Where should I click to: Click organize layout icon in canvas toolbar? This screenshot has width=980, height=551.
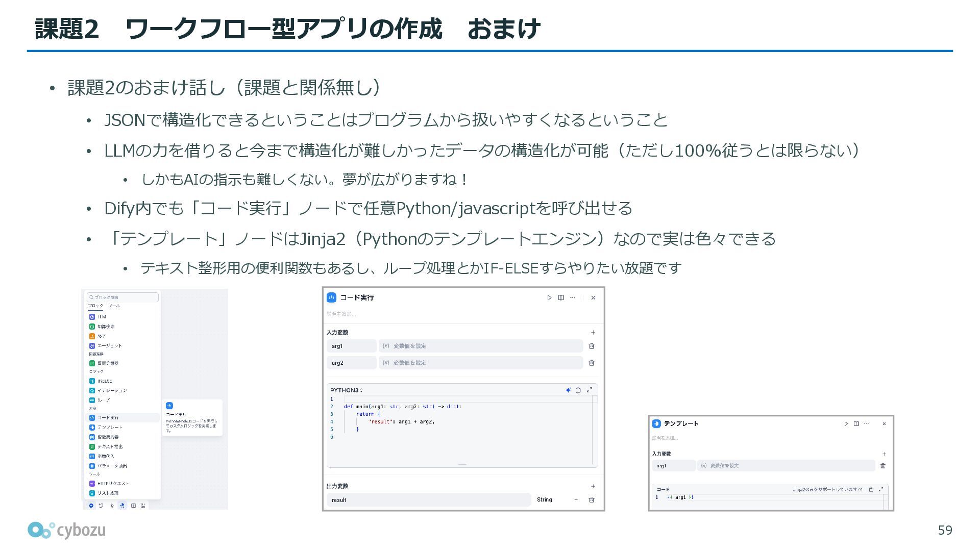(143, 506)
